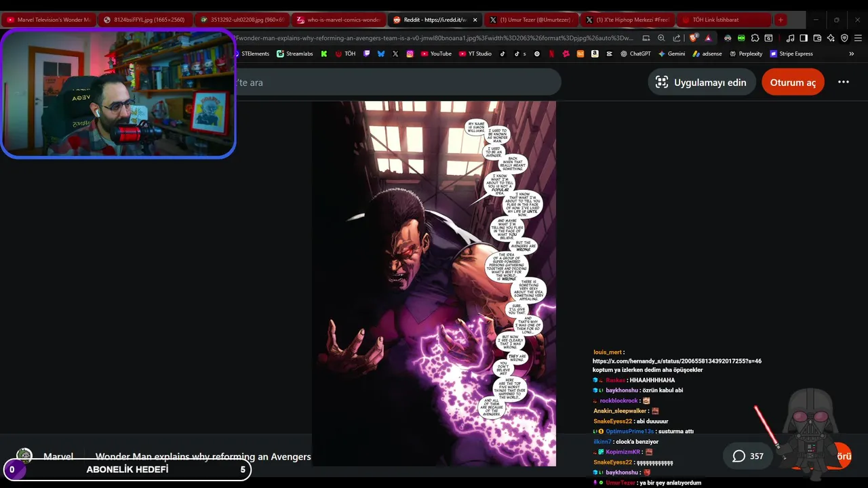Screen dimensions: 868x488
Task: Open the Gemini bookmark
Action: click(x=671, y=54)
